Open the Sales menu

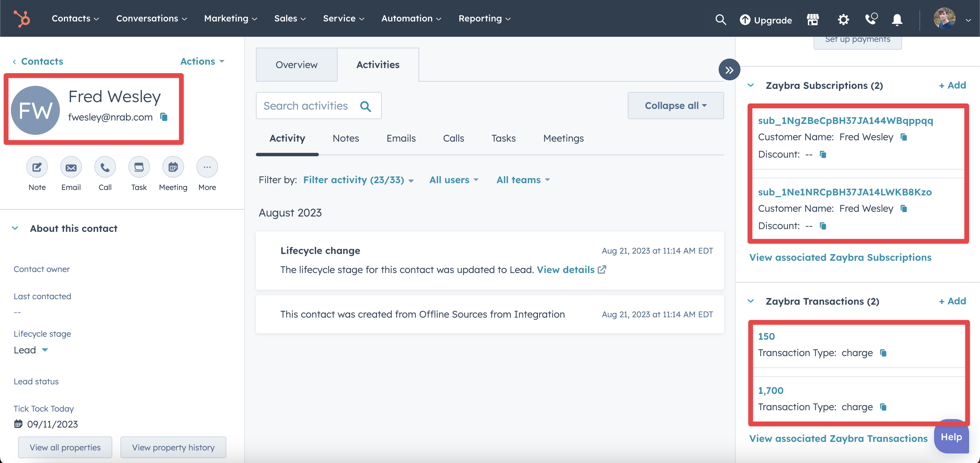tap(290, 18)
